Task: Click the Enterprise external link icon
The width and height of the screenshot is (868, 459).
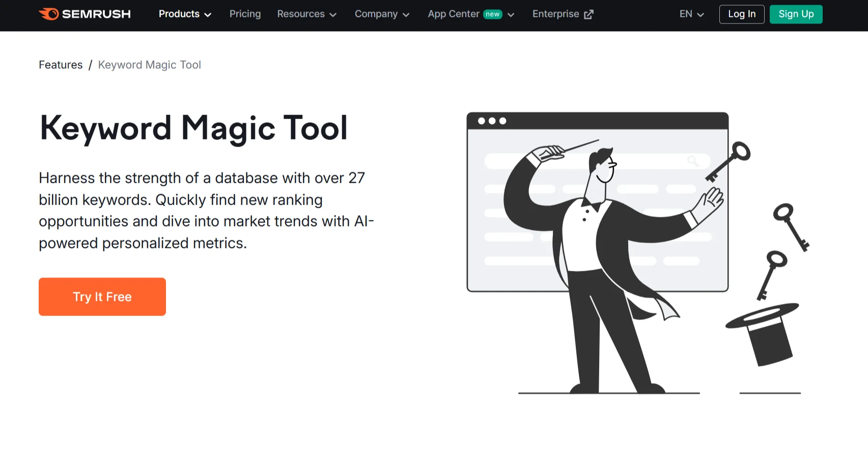Action: pos(589,14)
